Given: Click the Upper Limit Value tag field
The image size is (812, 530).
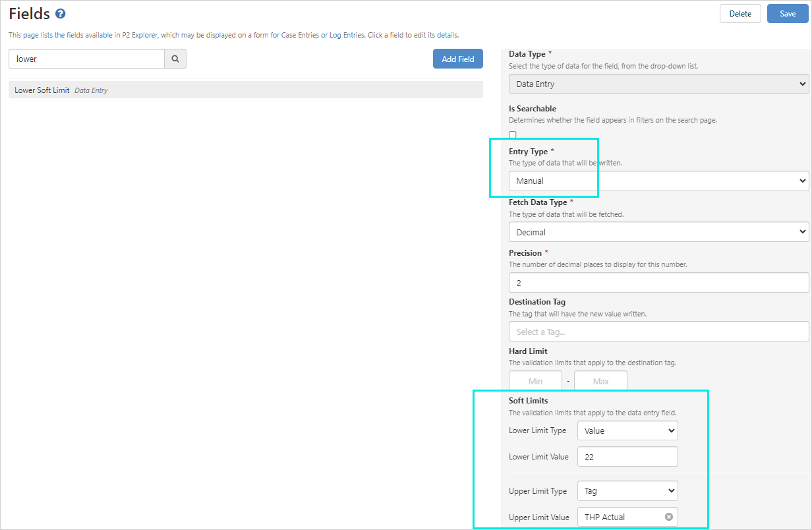Looking at the screenshot, I should point(620,517).
